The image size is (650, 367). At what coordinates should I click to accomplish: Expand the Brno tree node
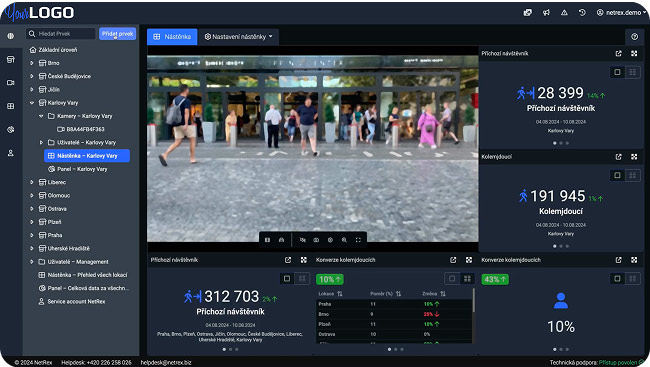(32, 63)
